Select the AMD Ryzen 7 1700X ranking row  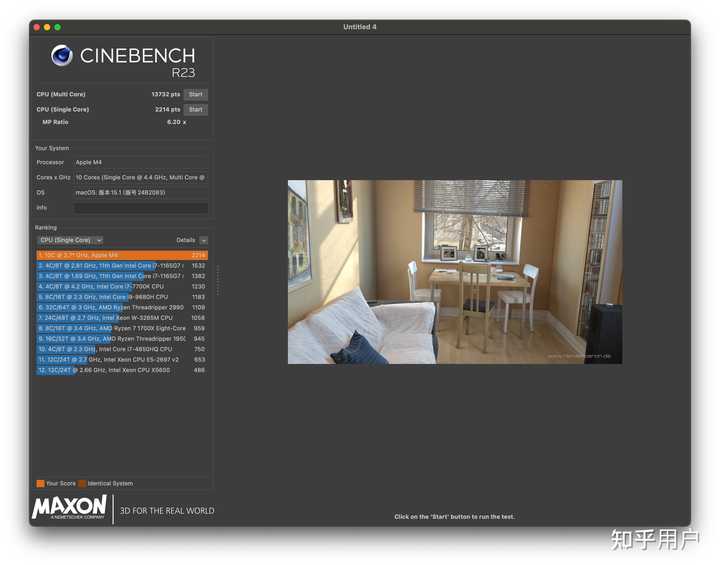point(122,328)
